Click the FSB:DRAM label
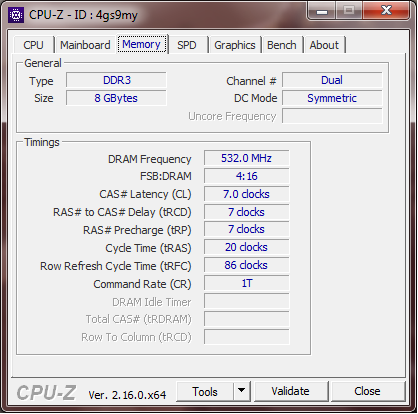The height and width of the screenshot is (414, 418). click(166, 176)
